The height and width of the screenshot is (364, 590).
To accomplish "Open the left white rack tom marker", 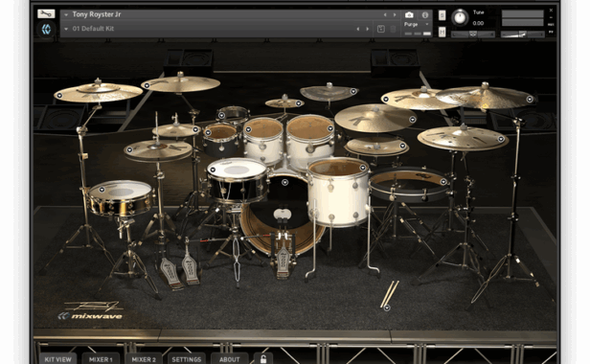I will point(248,129).
